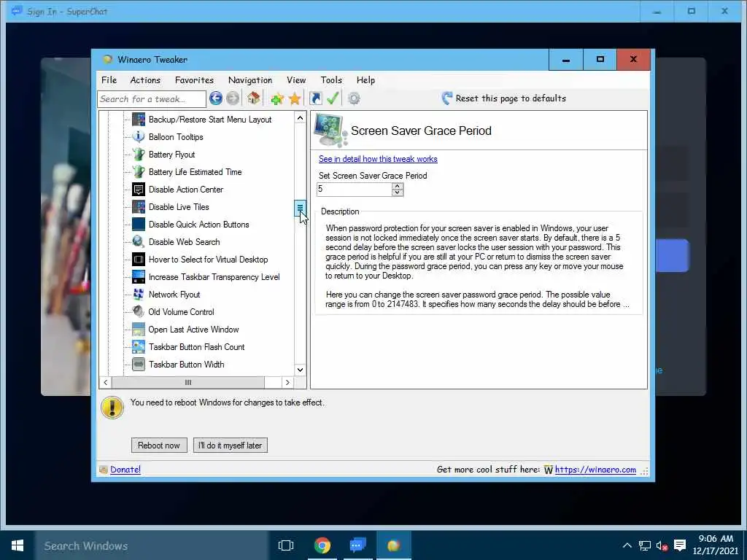Open Task View from the taskbar
This screenshot has height=560, width=747.
click(286, 545)
